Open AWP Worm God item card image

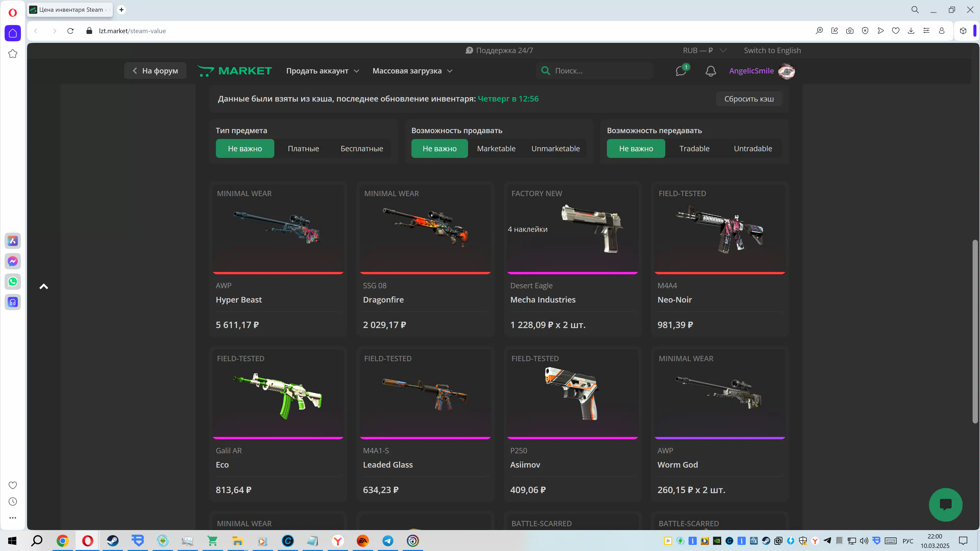point(720,394)
